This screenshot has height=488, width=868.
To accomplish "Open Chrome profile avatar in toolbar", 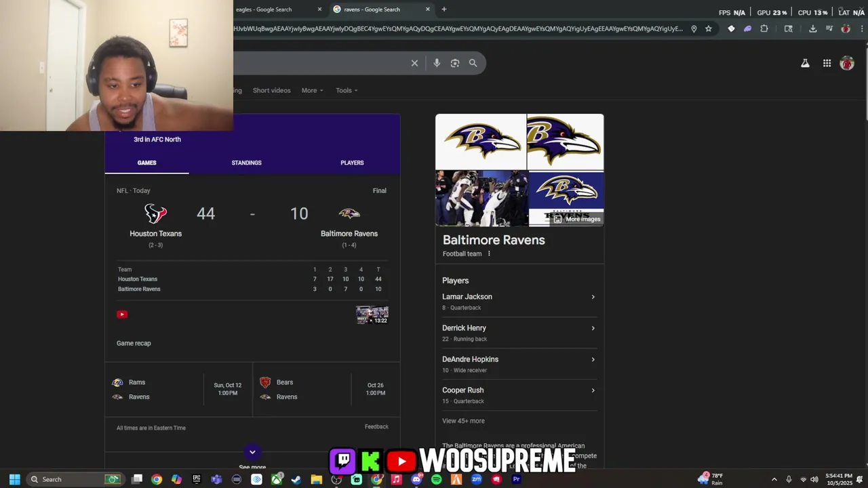I will tap(846, 28).
